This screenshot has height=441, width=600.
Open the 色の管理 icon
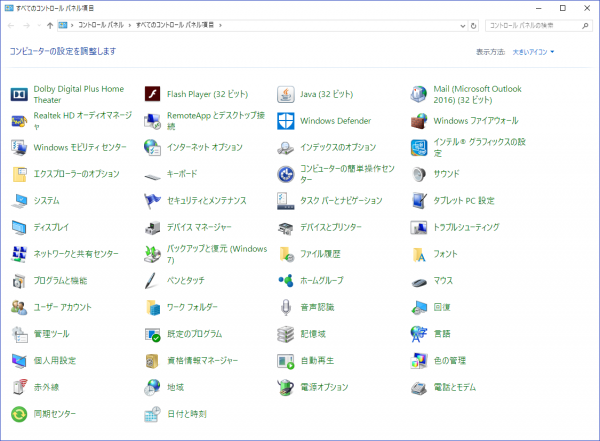click(419, 361)
